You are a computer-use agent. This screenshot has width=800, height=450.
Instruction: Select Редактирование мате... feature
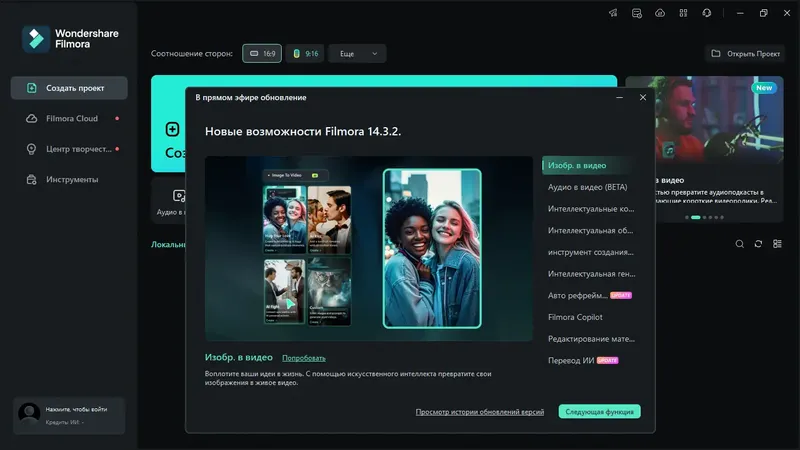click(x=591, y=339)
